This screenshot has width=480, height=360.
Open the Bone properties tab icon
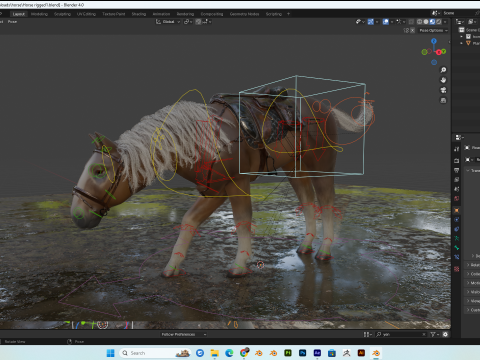point(457,248)
